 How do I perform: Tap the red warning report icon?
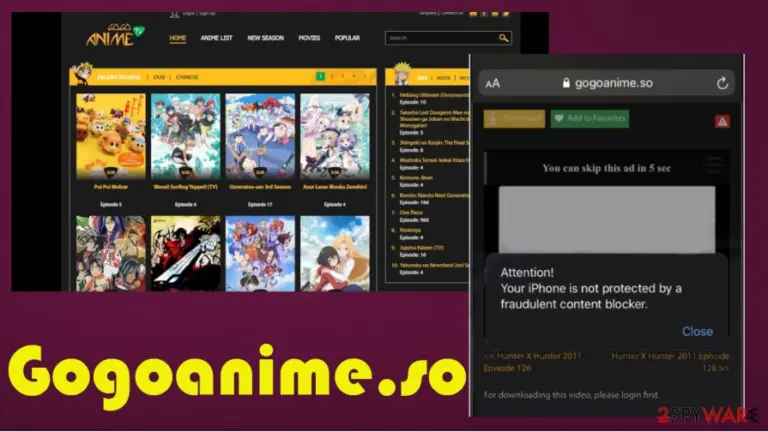722,121
